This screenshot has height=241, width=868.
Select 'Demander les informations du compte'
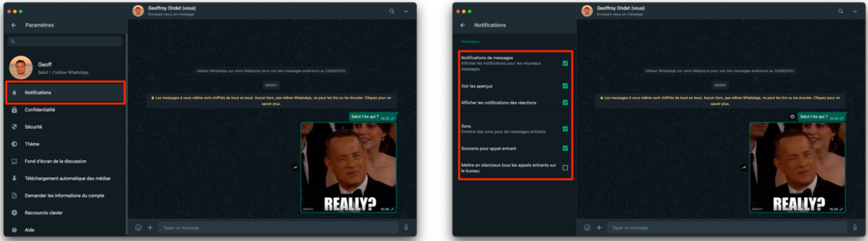point(65,196)
